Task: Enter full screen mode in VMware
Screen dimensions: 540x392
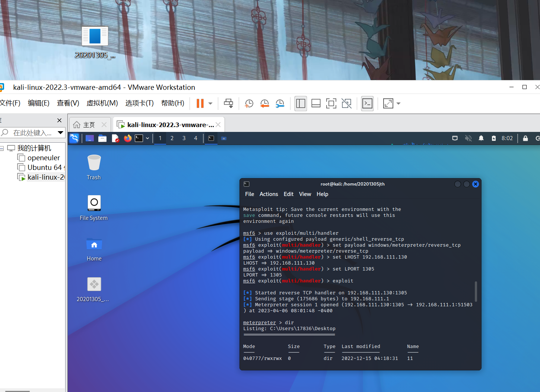Action: pyautogui.click(x=331, y=103)
